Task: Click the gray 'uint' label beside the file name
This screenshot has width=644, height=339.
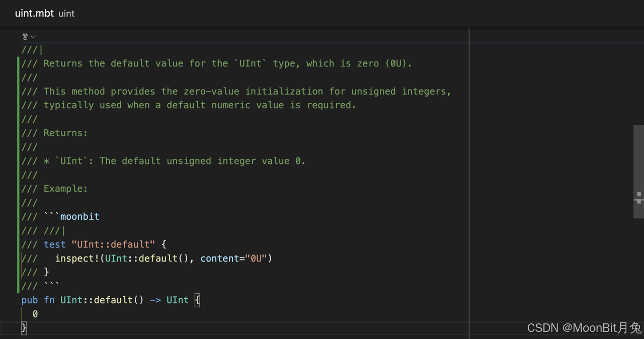Action: (66, 14)
